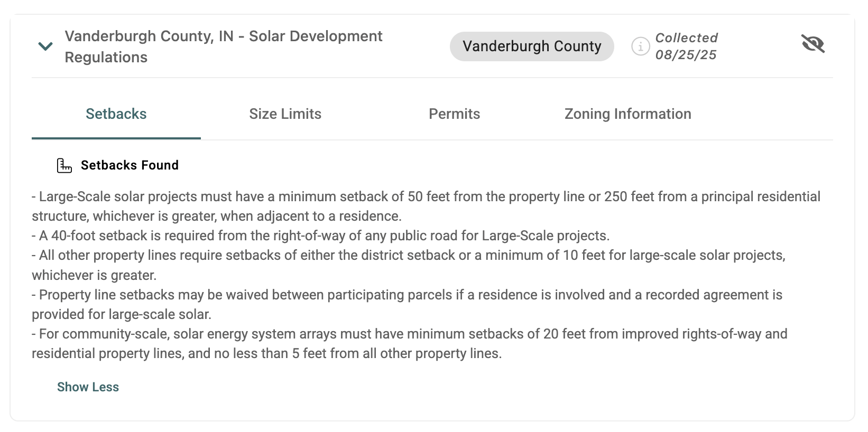Click the word Collected in the header
This screenshot has height=432, width=868.
[686, 38]
